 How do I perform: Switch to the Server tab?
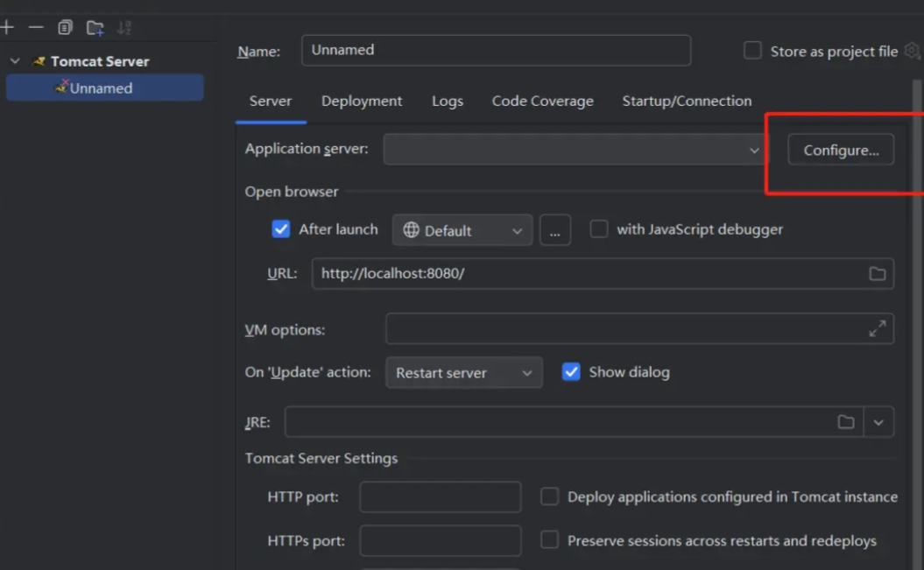pos(271,102)
